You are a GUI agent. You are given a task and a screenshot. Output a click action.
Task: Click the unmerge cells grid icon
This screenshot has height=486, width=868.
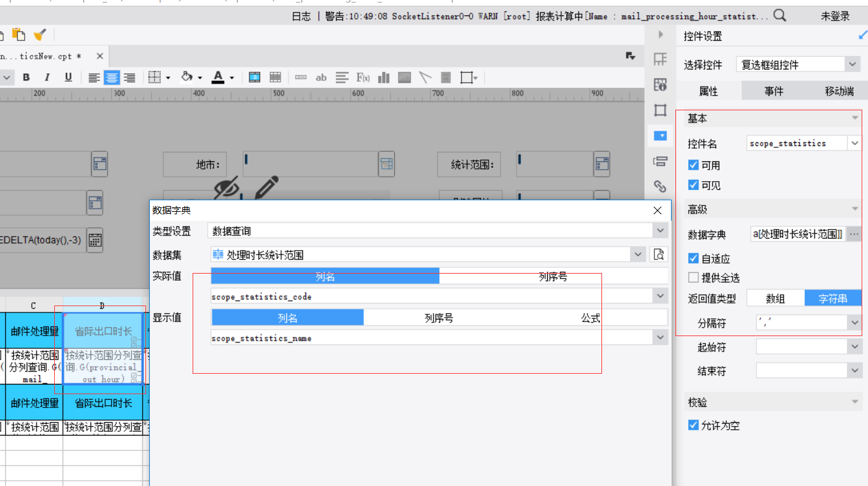(x=276, y=78)
